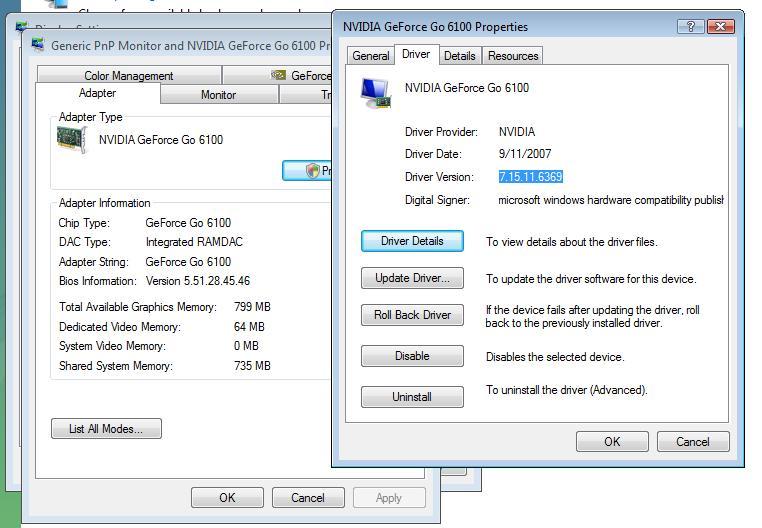
Task: Open List All Modes... in Adapter tab
Action: 106,428
